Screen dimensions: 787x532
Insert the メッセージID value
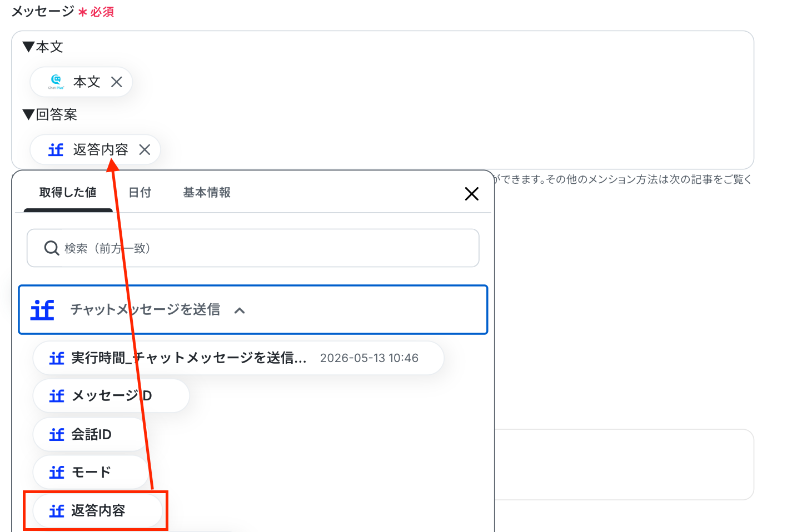(x=111, y=396)
